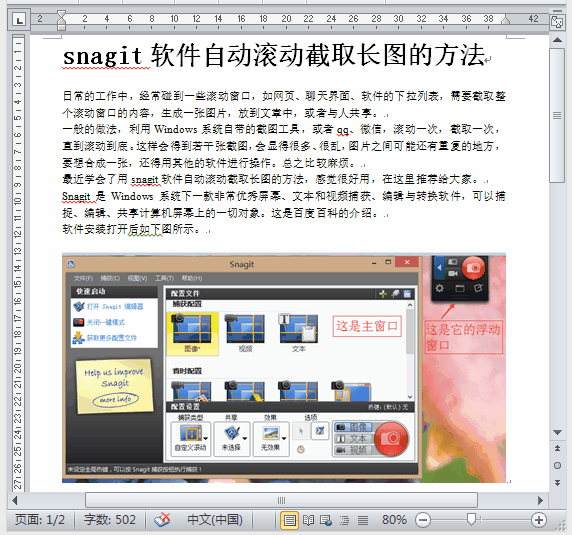
Task: Open the Select Browse Object circle button
Action: (x=557, y=466)
